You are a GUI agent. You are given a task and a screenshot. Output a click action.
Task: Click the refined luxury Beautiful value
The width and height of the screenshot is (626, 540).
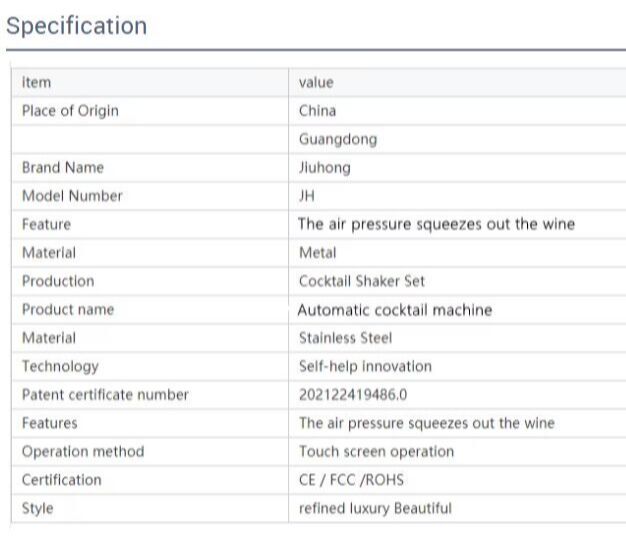(375, 508)
